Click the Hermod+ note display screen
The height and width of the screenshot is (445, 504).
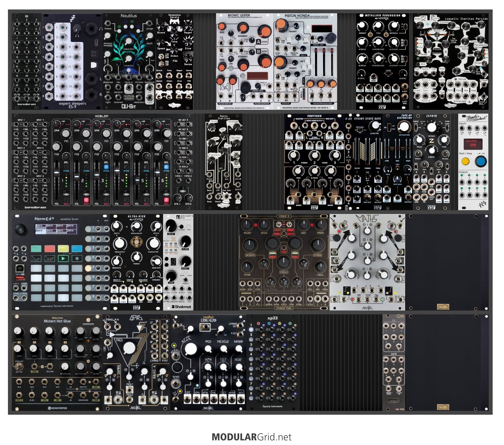(x=57, y=229)
